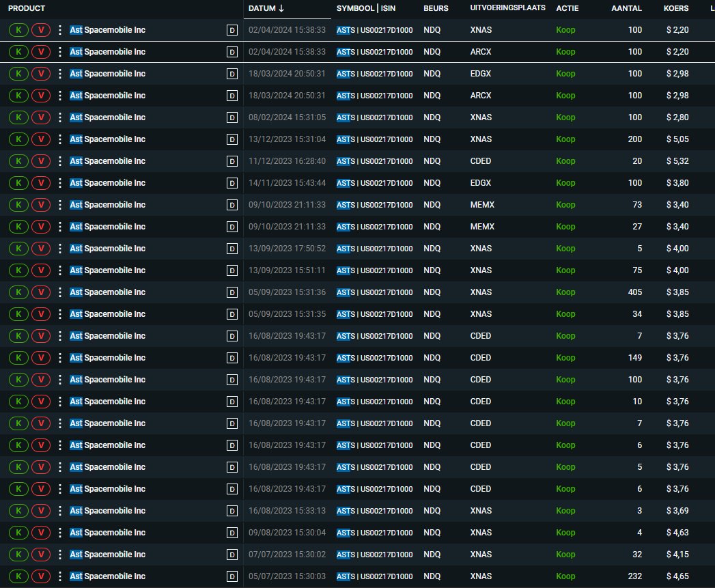The width and height of the screenshot is (715, 588).
Task: Click the KOERS column header
Action: point(676,8)
